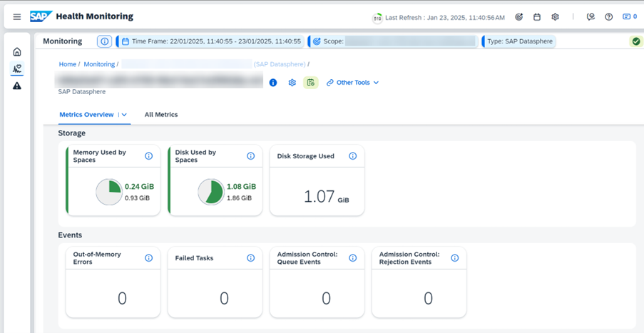644x333 pixels.
Task: Open service settings gear beside info icon
Action: (292, 83)
